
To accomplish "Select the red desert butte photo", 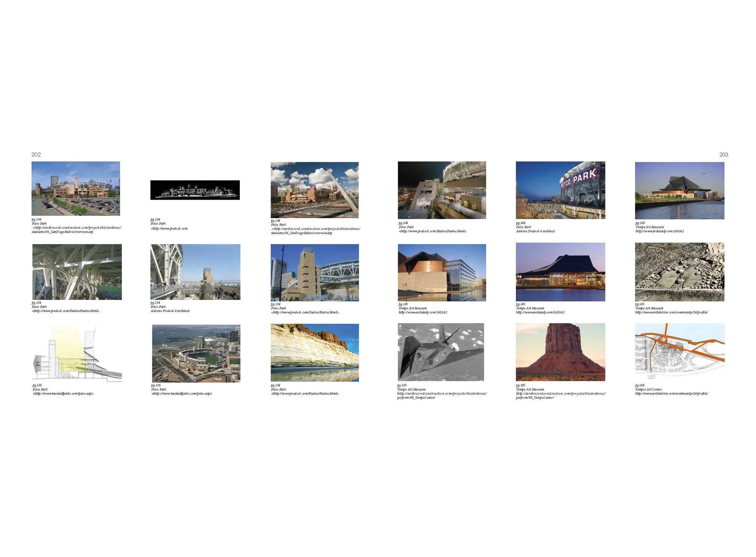I will pyautogui.click(x=560, y=352).
